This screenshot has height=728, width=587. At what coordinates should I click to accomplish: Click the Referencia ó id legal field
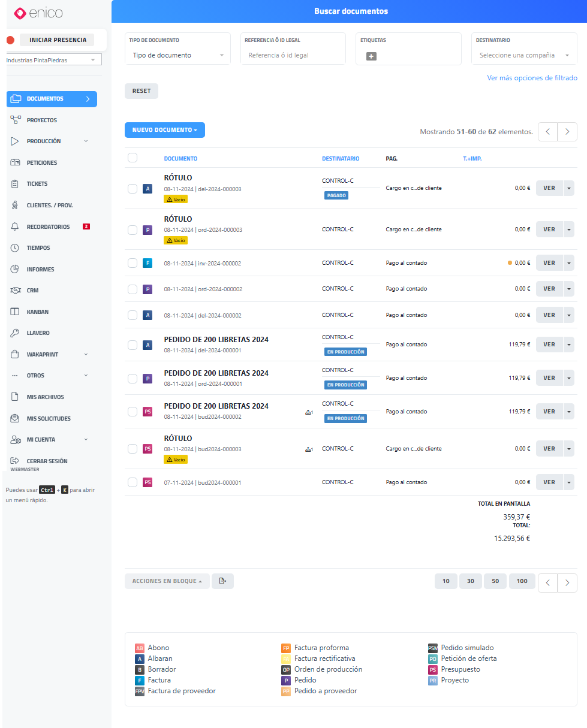293,55
